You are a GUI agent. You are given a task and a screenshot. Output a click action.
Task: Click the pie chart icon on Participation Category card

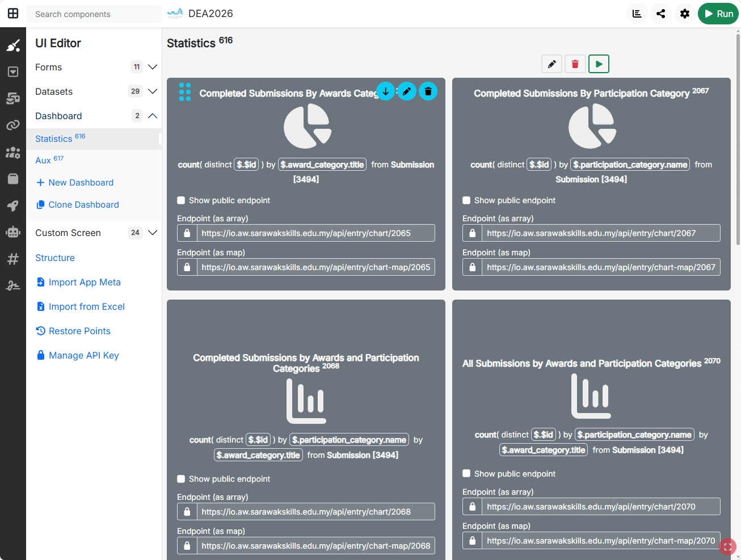(x=592, y=126)
